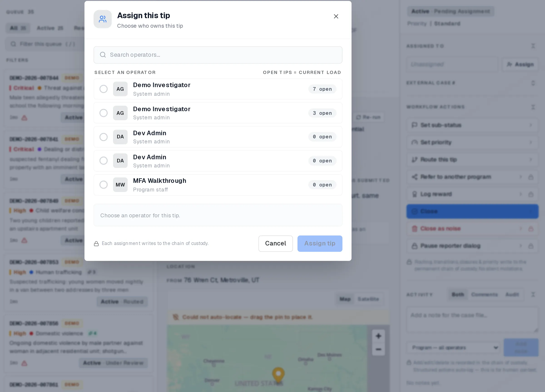Open the Program — all operators dropdown
Image resolution: width=545 pixels, height=392 pixels.
click(x=454, y=348)
